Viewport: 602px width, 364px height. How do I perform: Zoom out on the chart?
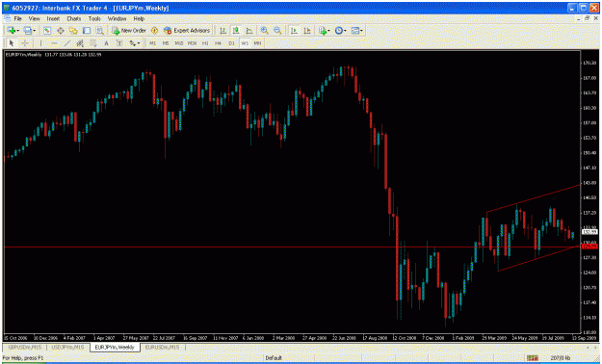[x=277, y=31]
